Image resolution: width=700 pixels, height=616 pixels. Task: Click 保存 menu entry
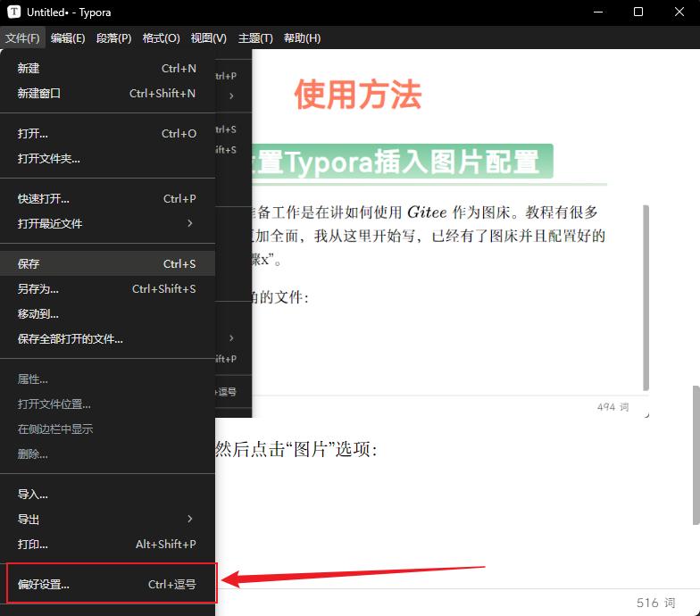coord(107,264)
